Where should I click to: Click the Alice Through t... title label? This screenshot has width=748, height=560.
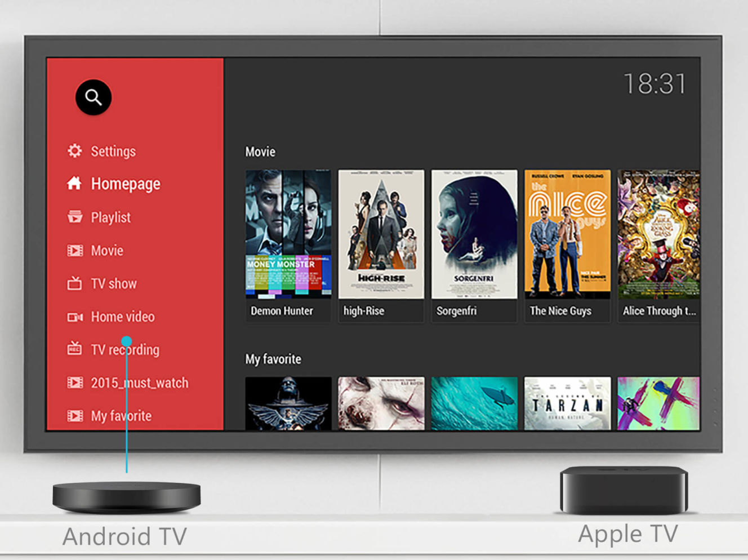[659, 311]
